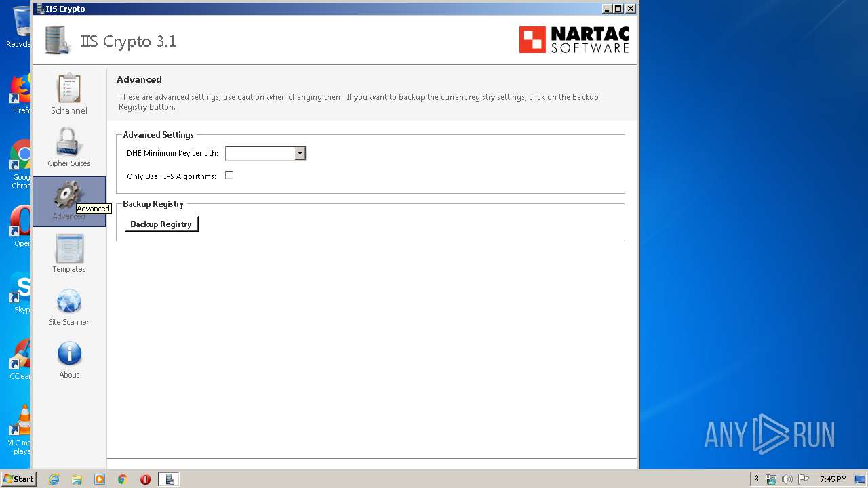Open the network tray icon
Viewport: 868px width, 488px height.
click(x=771, y=479)
